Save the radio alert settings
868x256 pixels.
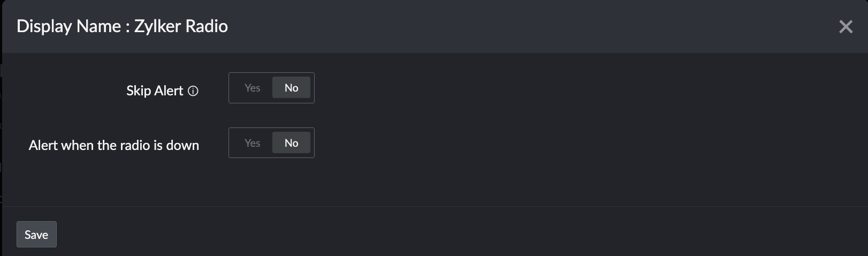36,235
